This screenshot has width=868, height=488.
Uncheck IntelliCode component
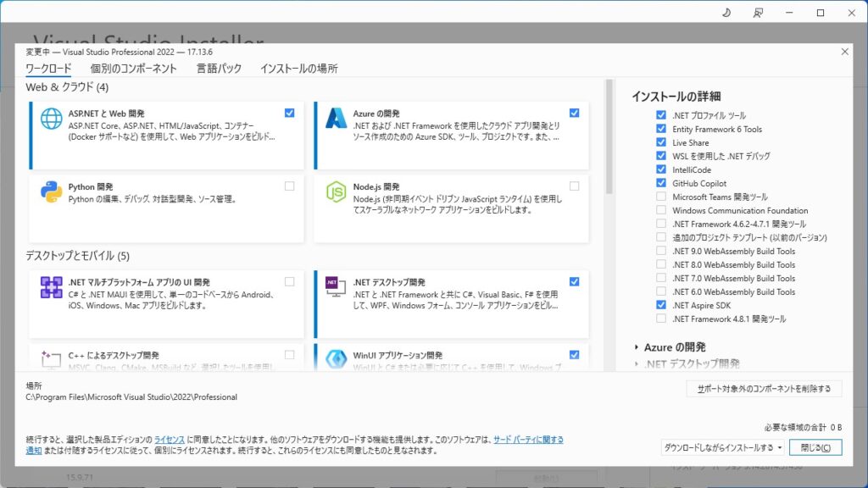tap(661, 169)
